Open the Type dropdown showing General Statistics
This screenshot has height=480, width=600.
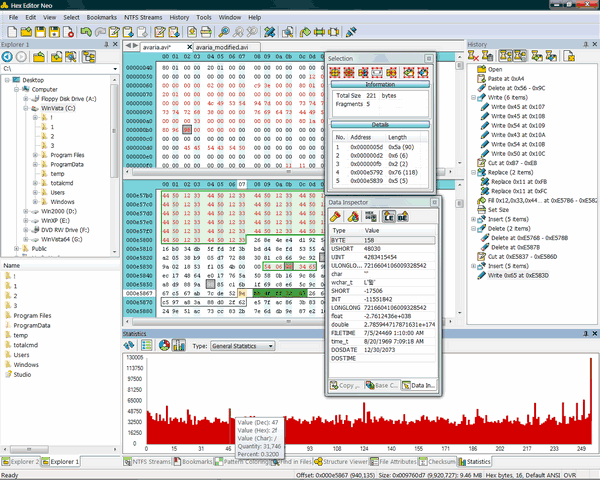(x=244, y=346)
